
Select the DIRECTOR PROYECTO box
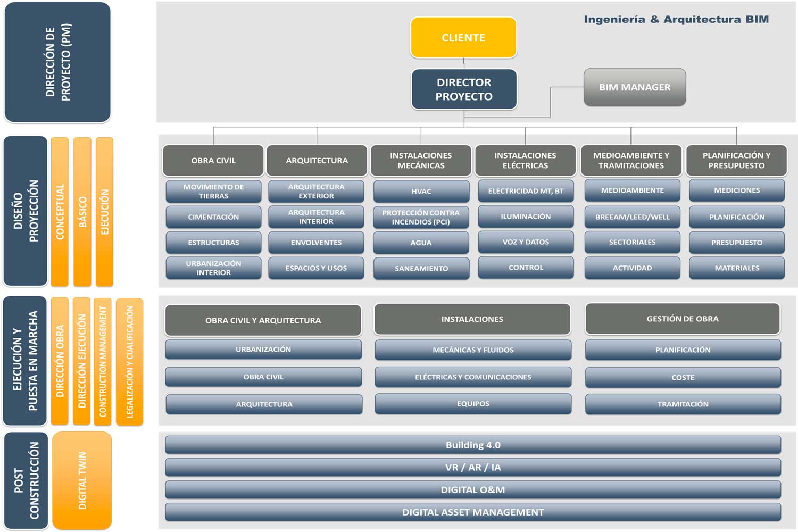pos(464,89)
